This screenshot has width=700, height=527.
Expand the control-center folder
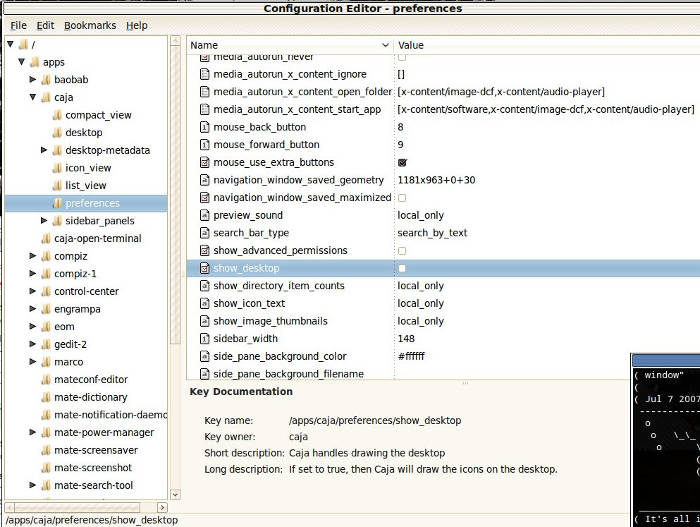tap(33, 291)
